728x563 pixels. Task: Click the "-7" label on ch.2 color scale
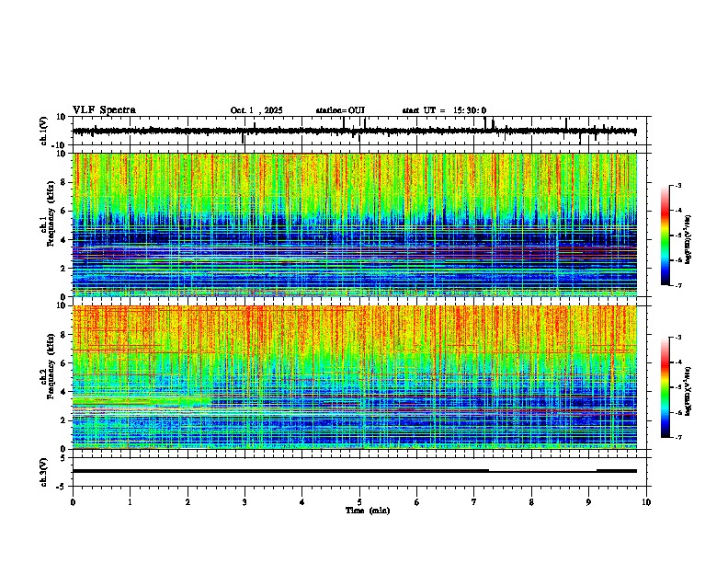677,438
